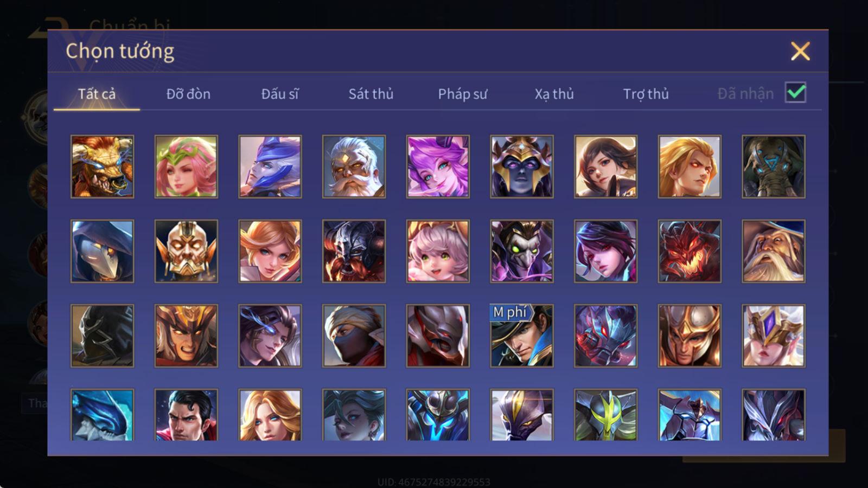The width and height of the screenshot is (868, 488).
Task: Open the 'Sát thủ' tab
Action: tap(371, 94)
